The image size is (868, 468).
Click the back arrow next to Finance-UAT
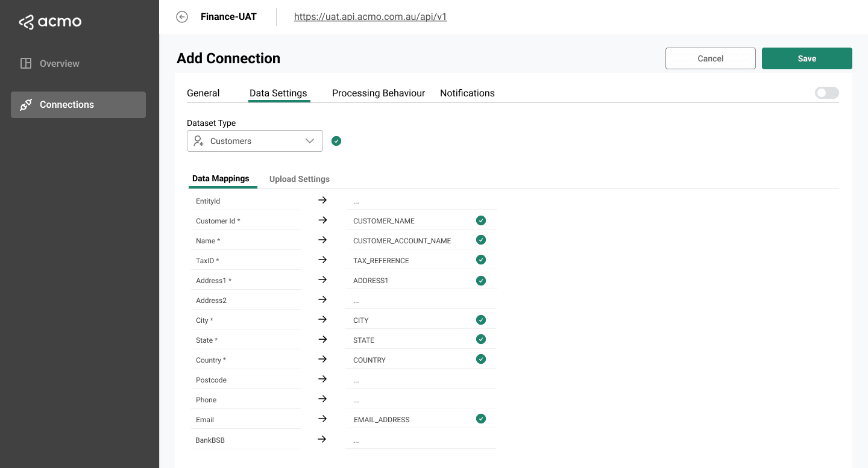(182, 16)
